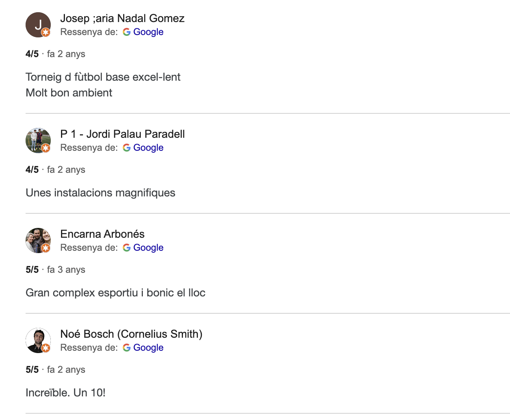This screenshot has width=510, height=420.
Task: Click Encarna Arbonés's profile picture
Action: (38, 240)
